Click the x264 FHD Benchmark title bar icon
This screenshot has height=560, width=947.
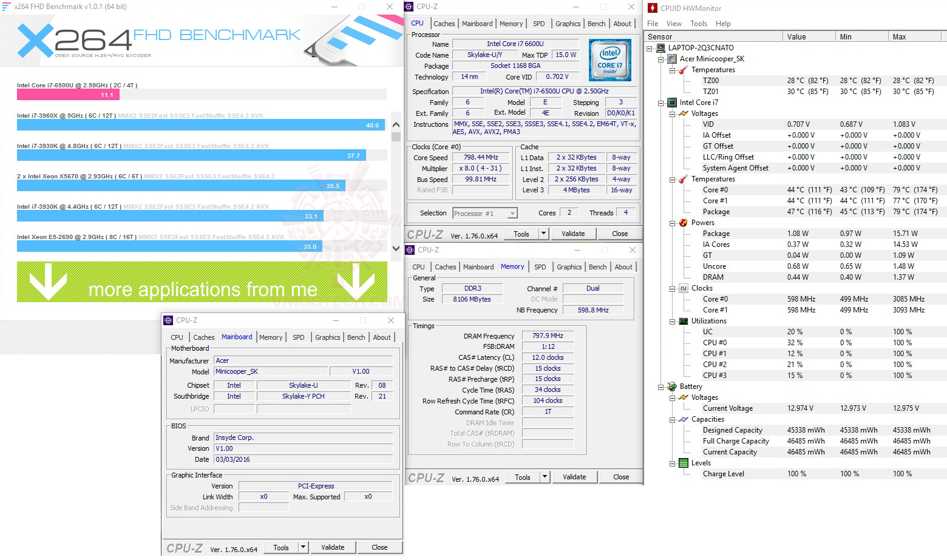(x=6, y=6)
